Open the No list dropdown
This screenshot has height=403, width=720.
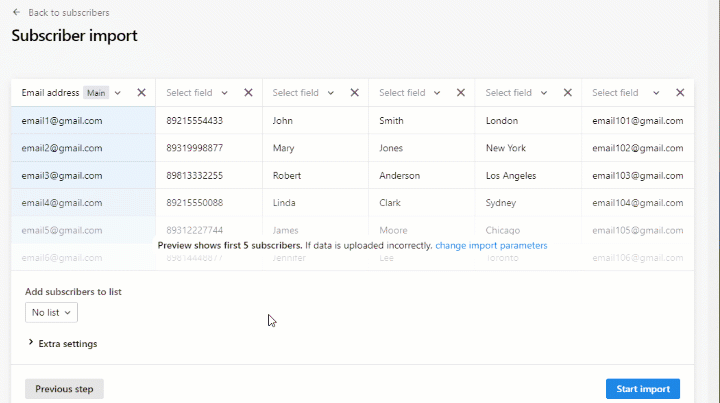coord(51,313)
